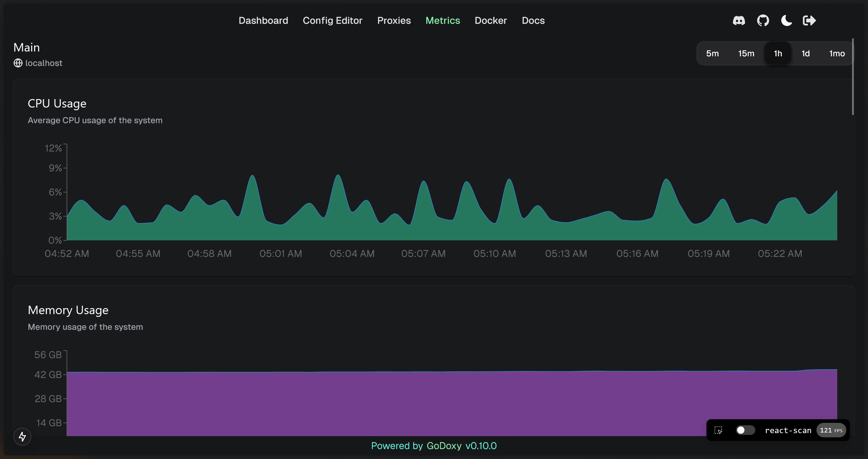Open the Discord server icon

[x=739, y=20]
